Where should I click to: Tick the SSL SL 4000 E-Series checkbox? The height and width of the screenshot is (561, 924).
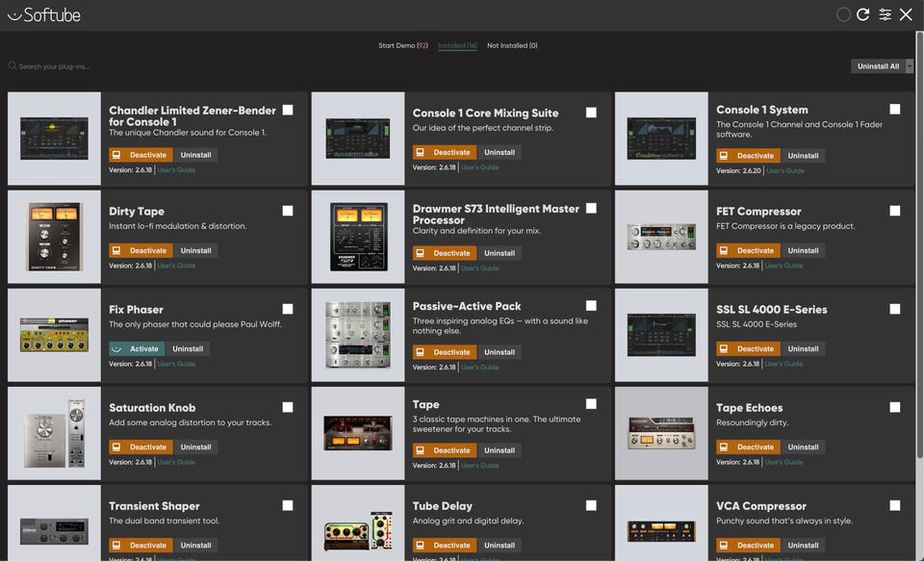[x=894, y=309]
